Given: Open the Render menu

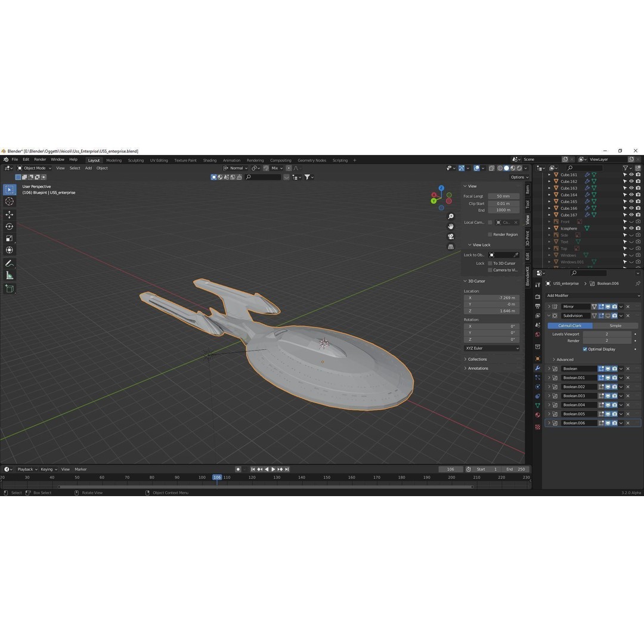Looking at the screenshot, I should pos(40,159).
